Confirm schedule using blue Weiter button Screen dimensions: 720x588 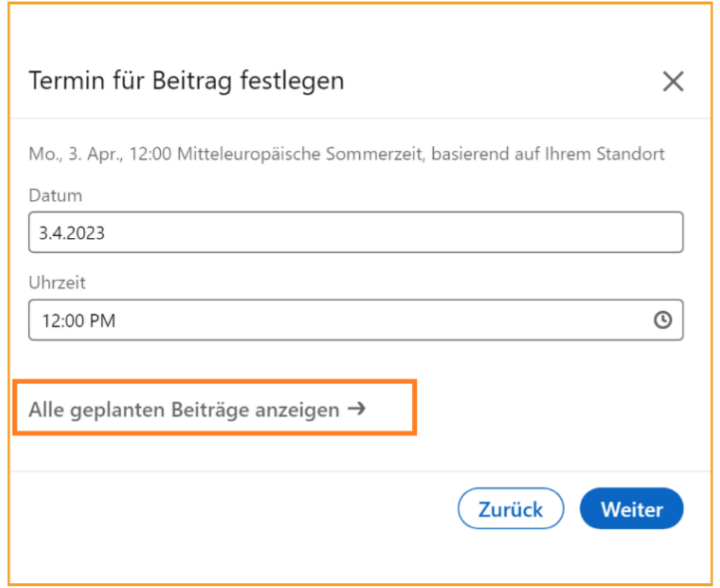pos(631,508)
